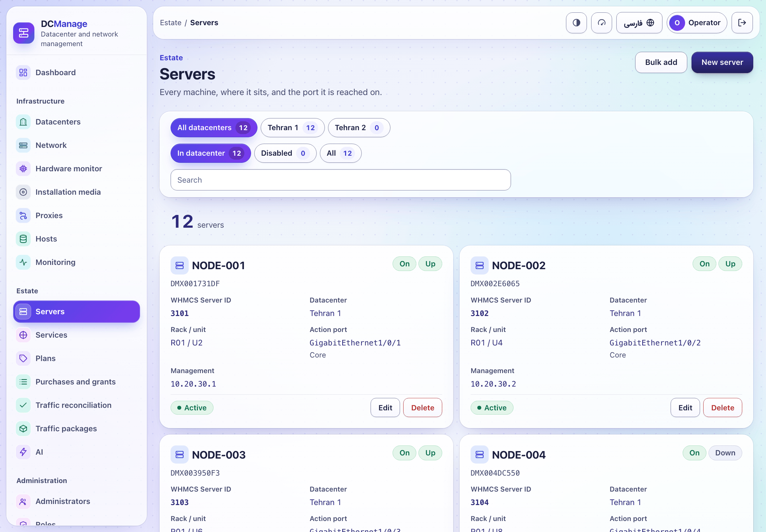Click the NODE-002 Active status badge
This screenshot has height=532, width=766.
click(492, 408)
